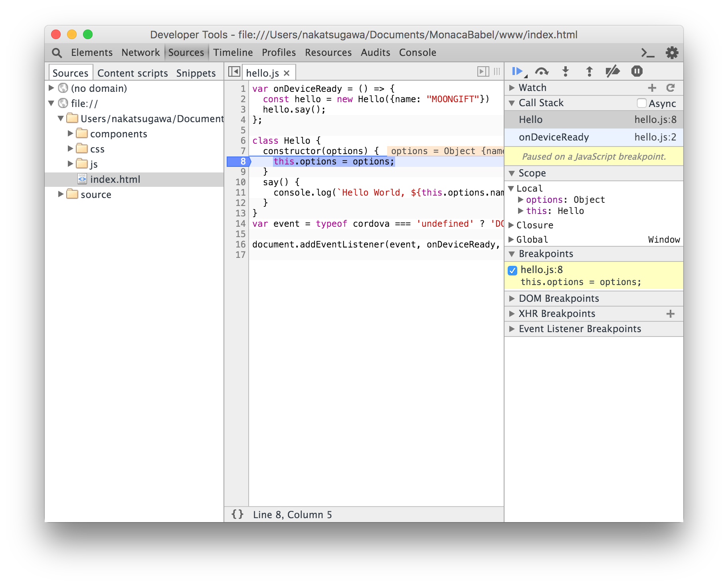Expand the Closure scope section
This screenshot has width=728, height=586.
click(511, 225)
